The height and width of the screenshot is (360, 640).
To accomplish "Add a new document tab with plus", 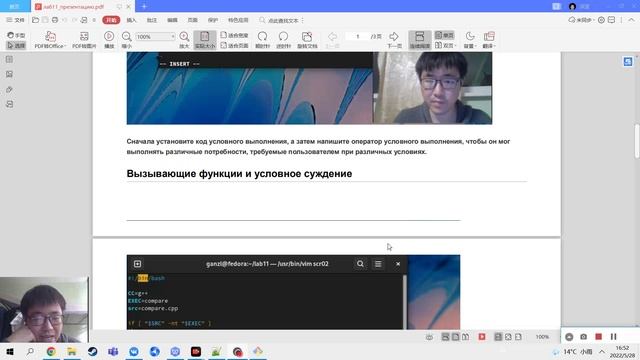I will coord(144,6).
